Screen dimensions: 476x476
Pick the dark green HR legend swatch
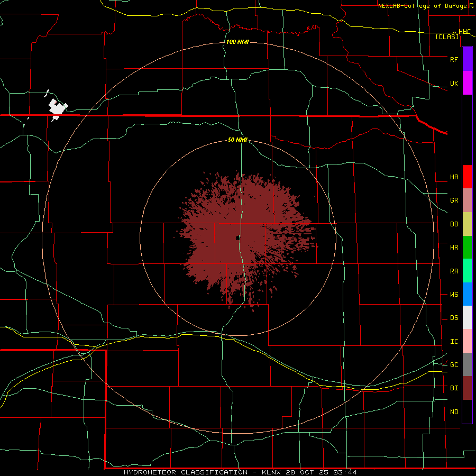click(x=467, y=248)
